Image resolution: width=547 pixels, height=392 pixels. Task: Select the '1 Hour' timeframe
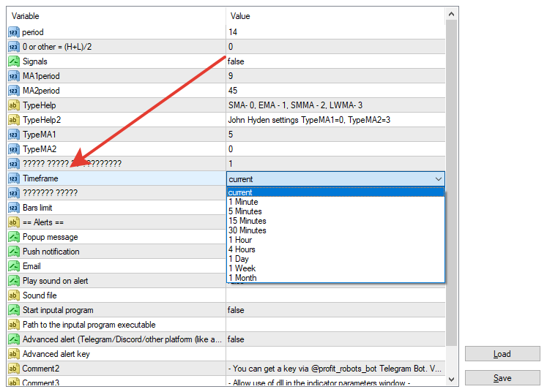(335, 240)
